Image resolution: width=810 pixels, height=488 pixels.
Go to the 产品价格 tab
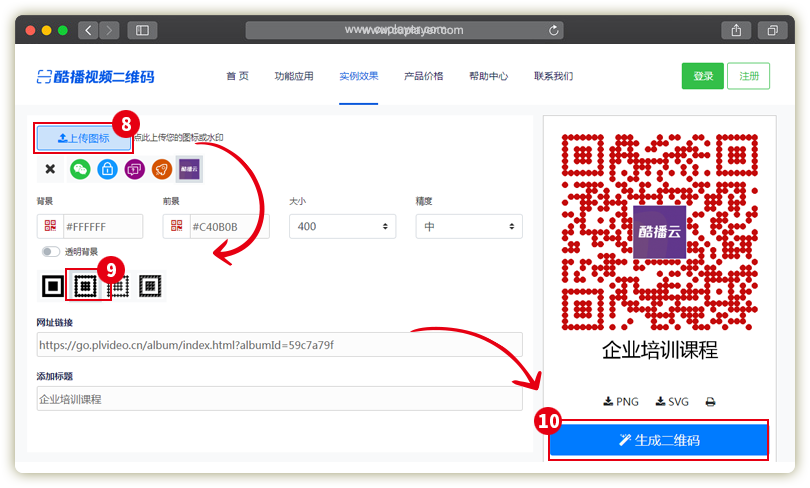(x=423, y=76)
